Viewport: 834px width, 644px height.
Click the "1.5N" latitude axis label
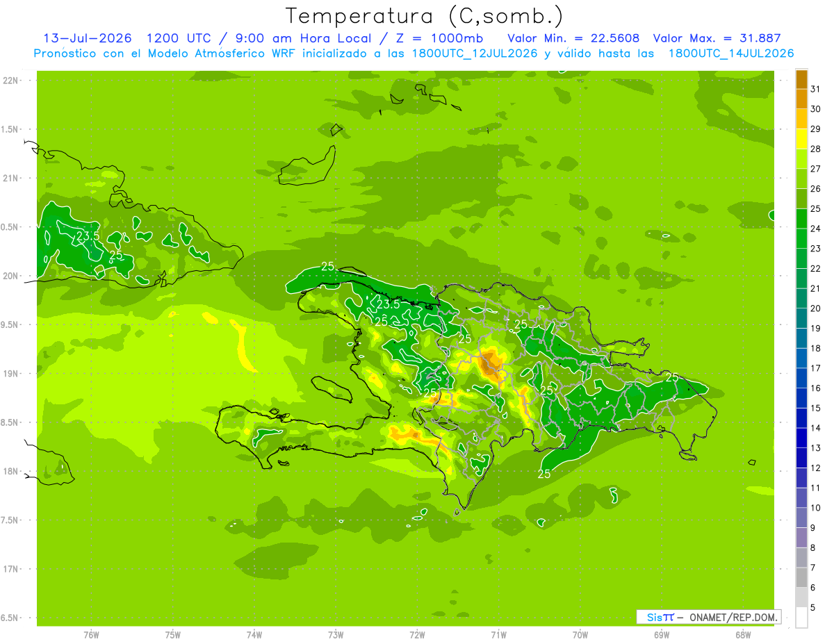coord(10,129)
